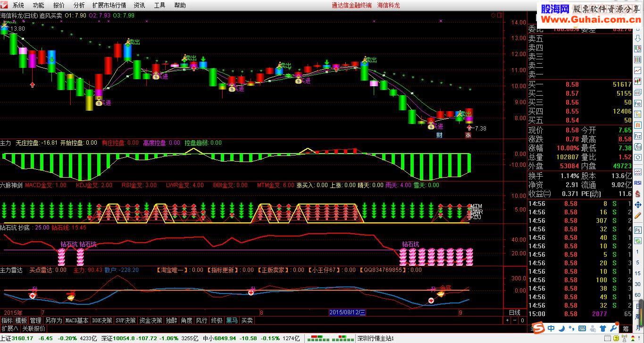Click the red dollar 'S' icon

(x=637, y=193)
